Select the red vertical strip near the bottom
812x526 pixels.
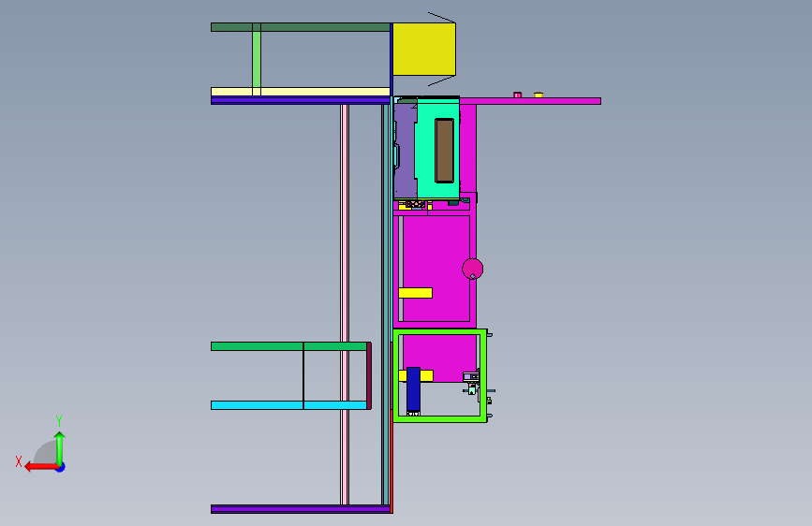tap(391, 460)
